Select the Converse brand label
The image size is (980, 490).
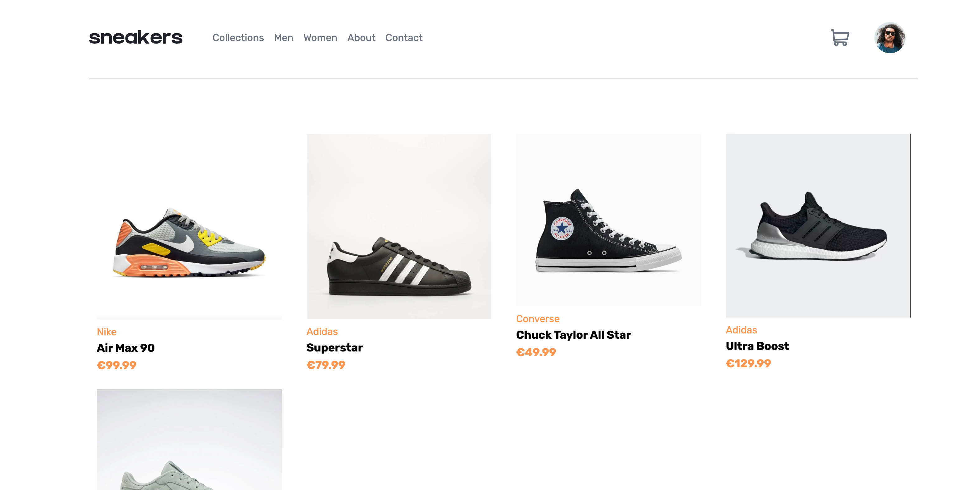click(x=538, y=319)
